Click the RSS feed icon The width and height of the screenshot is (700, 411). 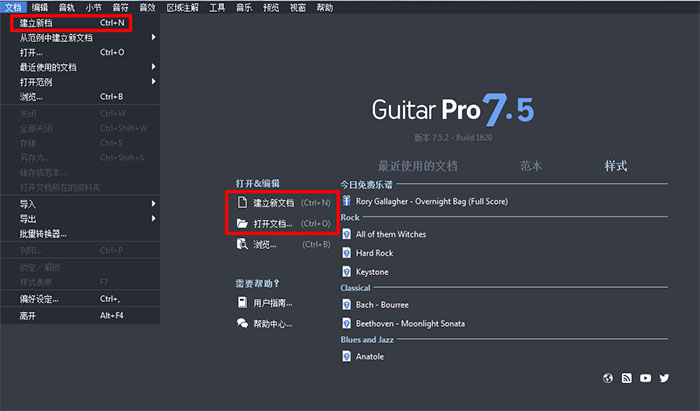coord(626,378)
